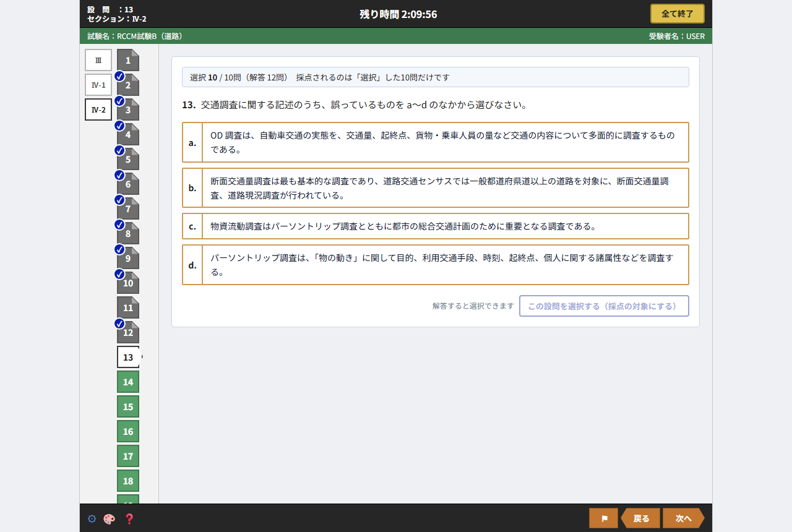Switch to section Ⅲ tab
Image resolution: width=792 pixels, height=532 pixels.
click(x=98, y=60)
